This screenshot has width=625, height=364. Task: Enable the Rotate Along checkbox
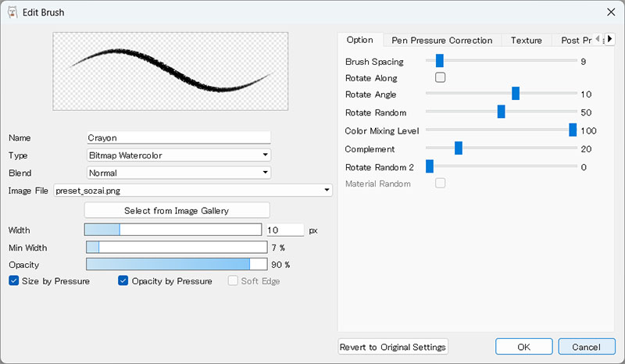[x=440, y=78]
